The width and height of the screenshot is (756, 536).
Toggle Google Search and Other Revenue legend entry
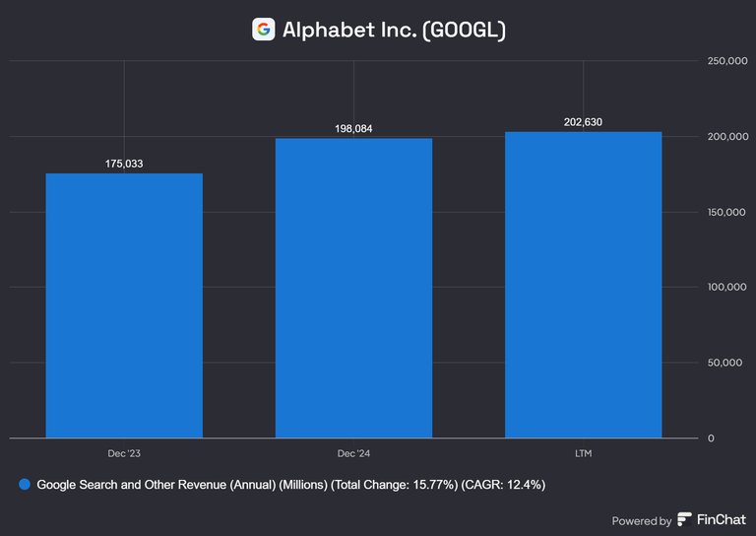(283, 485)
